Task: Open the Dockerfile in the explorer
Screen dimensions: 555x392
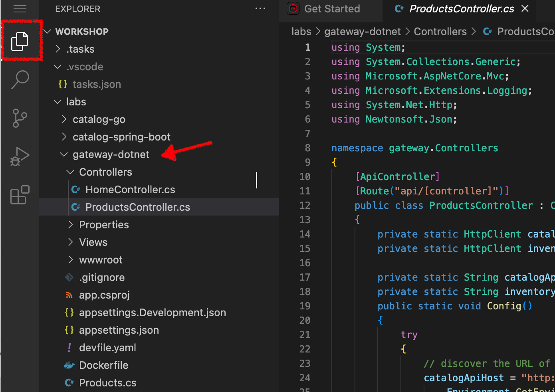Action: 103,365
